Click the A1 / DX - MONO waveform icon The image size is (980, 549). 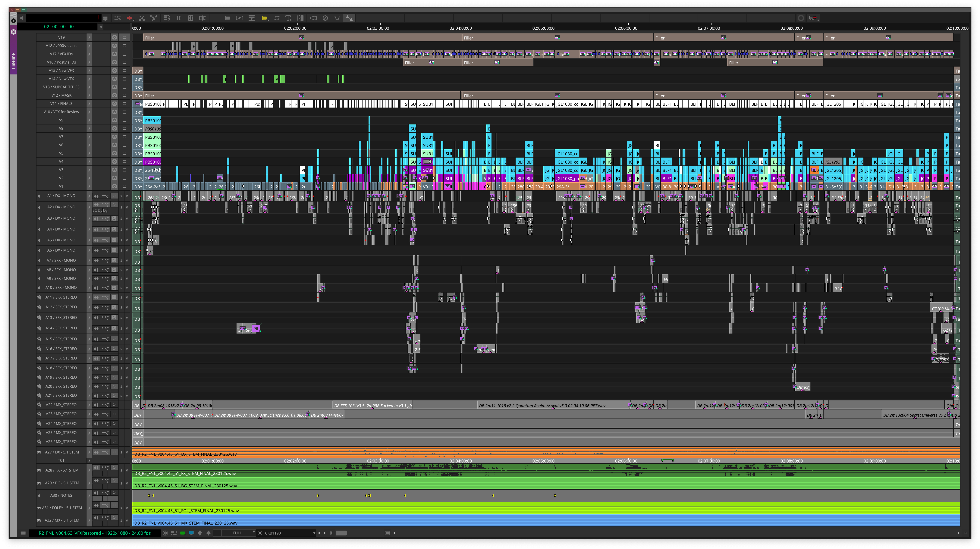click(x=96, y=196)
